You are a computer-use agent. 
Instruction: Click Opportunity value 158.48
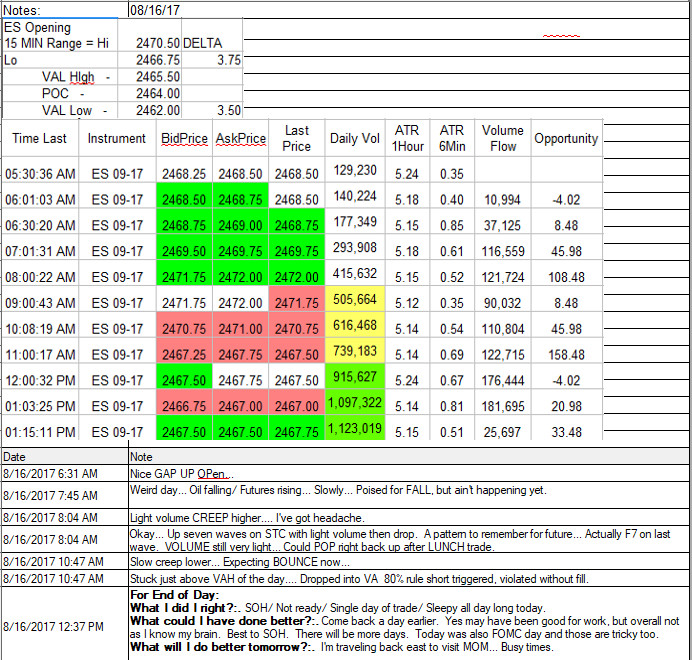pyautogui.click(x=566, y=355)
